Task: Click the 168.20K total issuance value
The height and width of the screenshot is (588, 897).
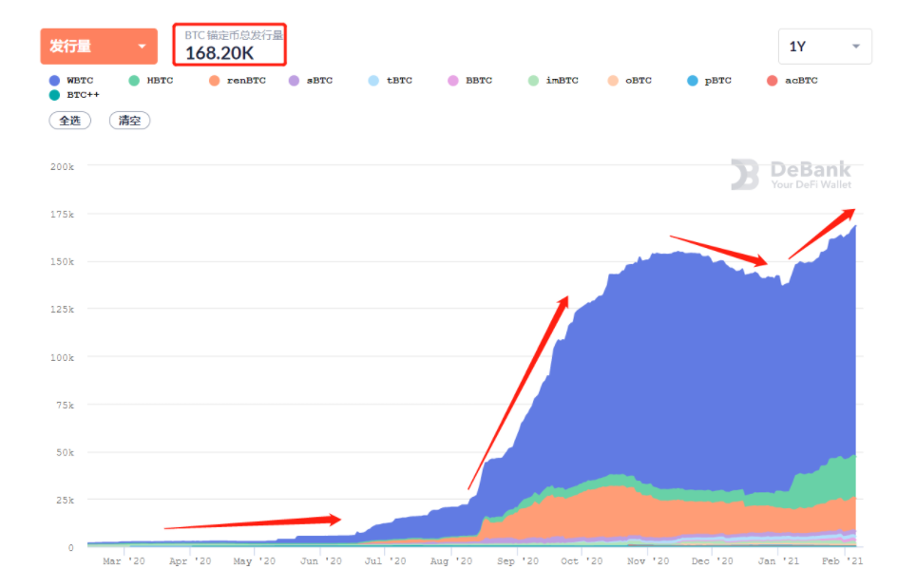Action: tap(219, 53)
